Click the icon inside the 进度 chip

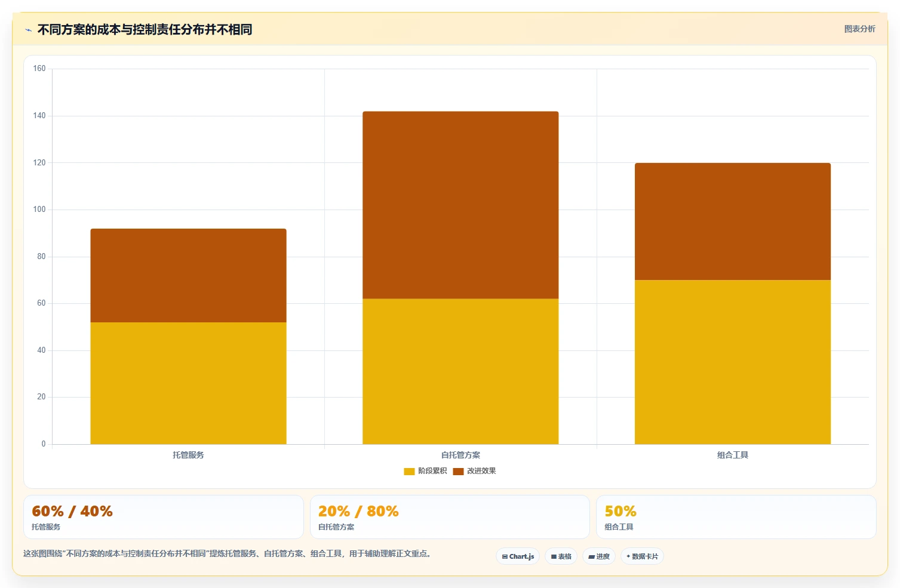click(591, 556)
